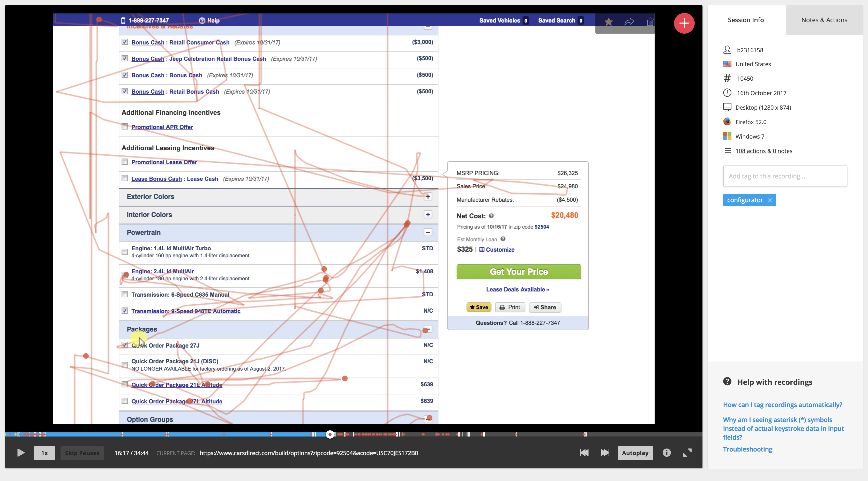Click the star favorite recording icon

pyautogui.click(x=609, y=22)
